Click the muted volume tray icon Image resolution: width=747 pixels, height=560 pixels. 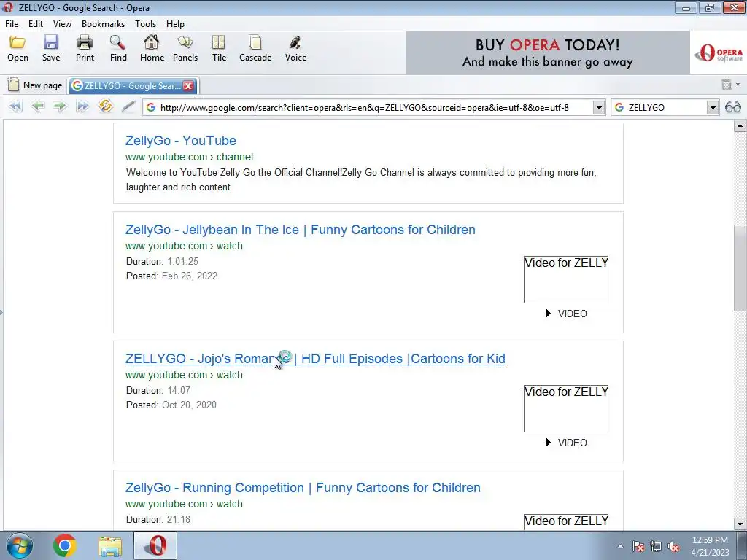point(673,547)
